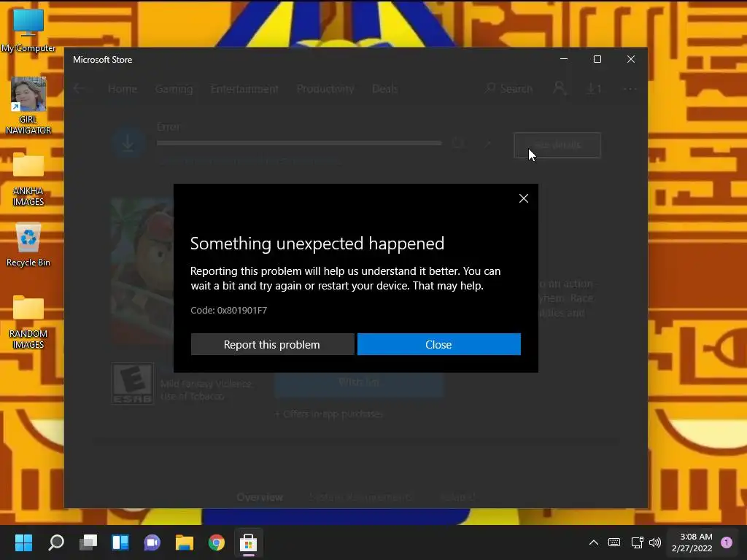Open Teams Chat from taskbar
The width and height of the screenshot is (747, 560).
pos(152,542)
